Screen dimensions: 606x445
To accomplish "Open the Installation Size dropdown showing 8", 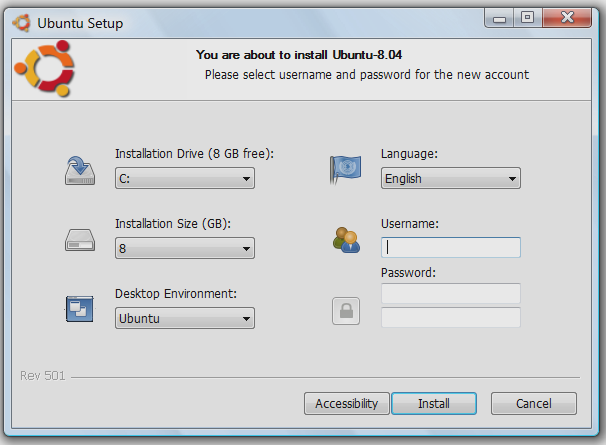I will tap(185, 248).
